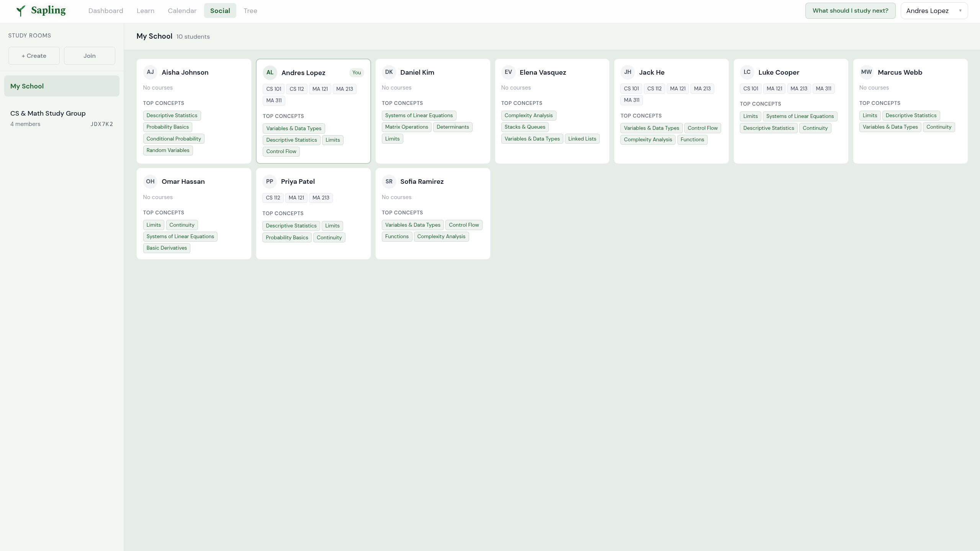Click Elena Vasquez's EV avatar
The image size is (980, 551).
click(508, 72)
